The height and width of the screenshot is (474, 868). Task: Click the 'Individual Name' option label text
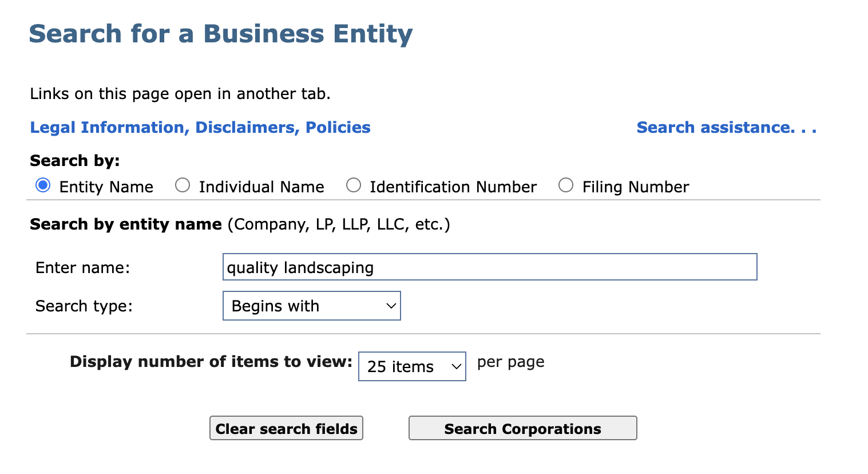click(x=261, y=187)
